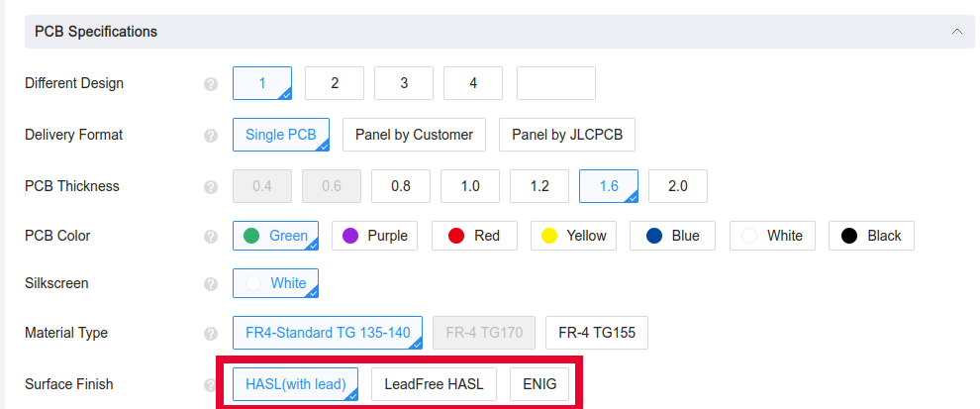Click the Surface Finish help icon
980x409 pixels.
pos(211,384)
